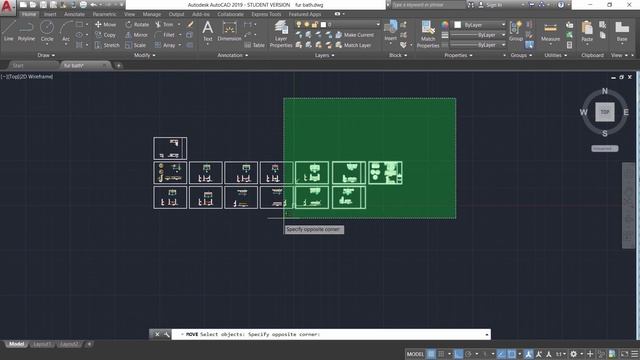The image size is (640, 360).
Task: Click the Mirror tool
Action: pos(137,35)
